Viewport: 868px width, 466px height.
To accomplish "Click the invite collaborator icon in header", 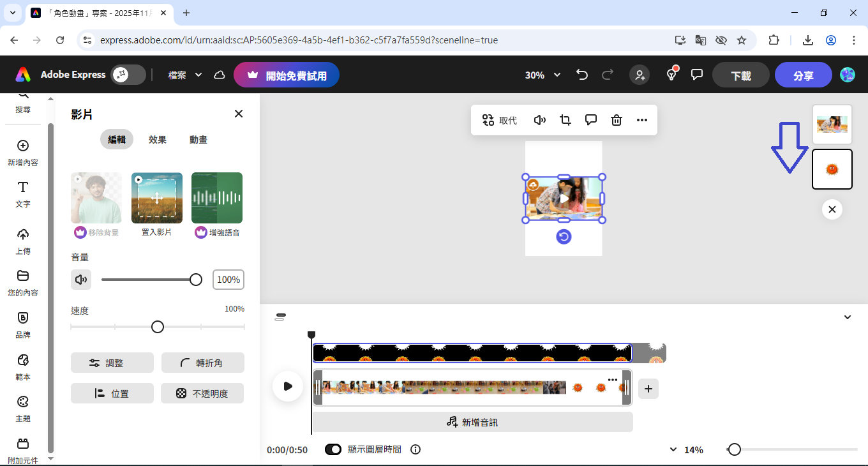I will (639, 75).
